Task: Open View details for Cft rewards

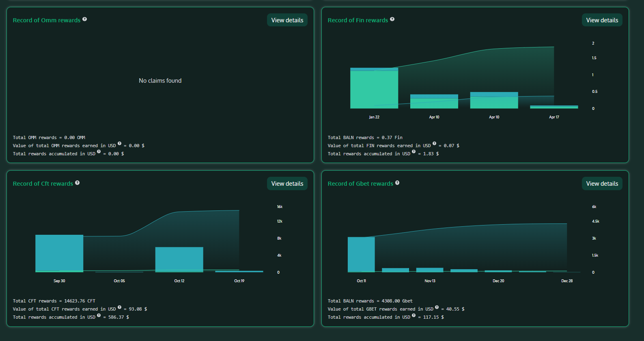Action: (287, 184)
